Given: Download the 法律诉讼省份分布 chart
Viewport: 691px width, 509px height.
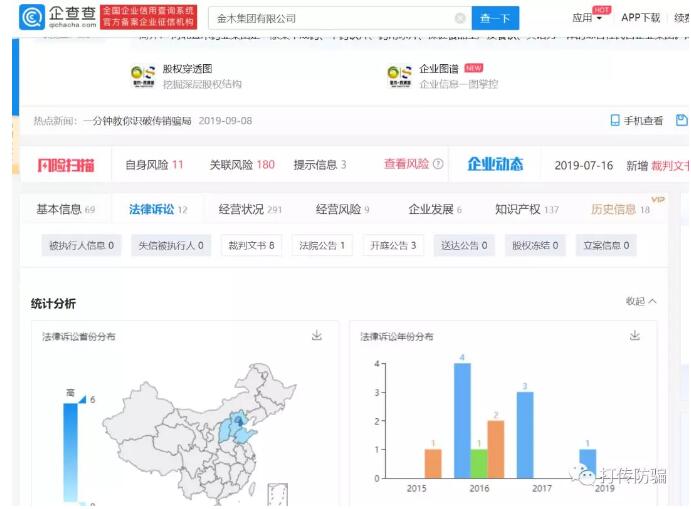Looking at the screenshot, I should pyautogui.click(x=316, y=335).
